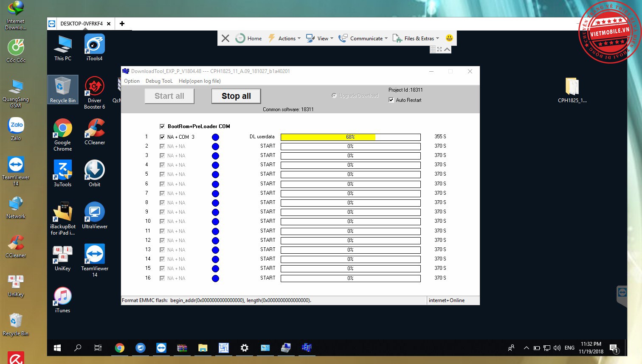Open Option menu in DownloadTool

click(132, 81)
